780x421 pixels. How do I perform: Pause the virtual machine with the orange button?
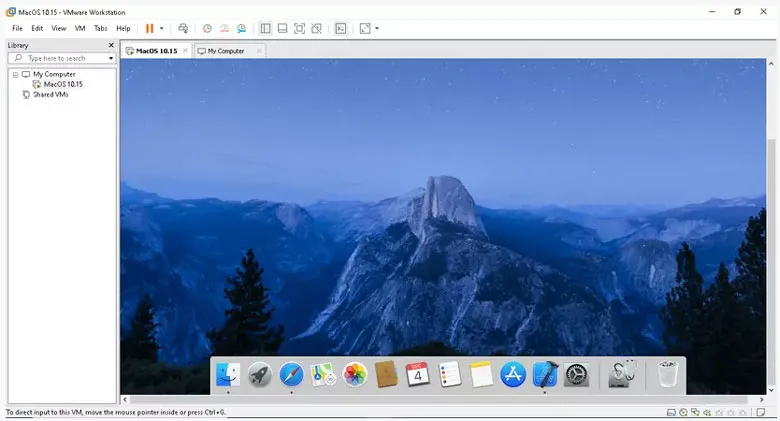pyautogui.click(x=149, y=28)
